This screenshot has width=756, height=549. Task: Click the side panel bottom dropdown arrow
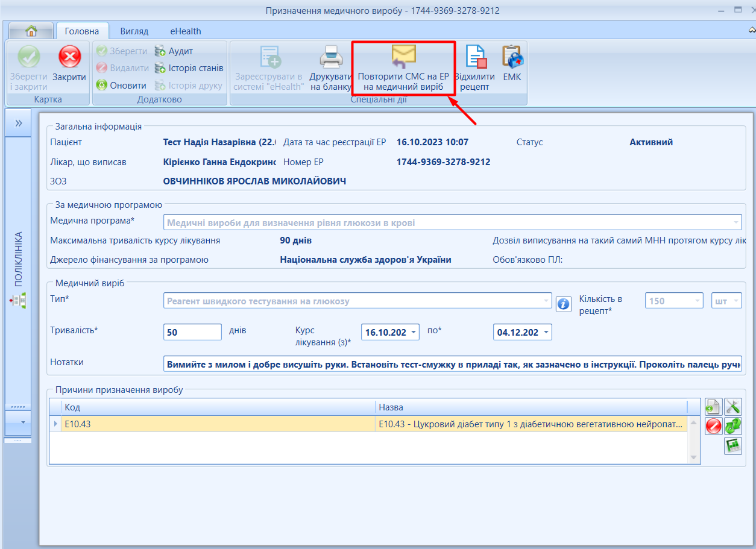(22, 422)
